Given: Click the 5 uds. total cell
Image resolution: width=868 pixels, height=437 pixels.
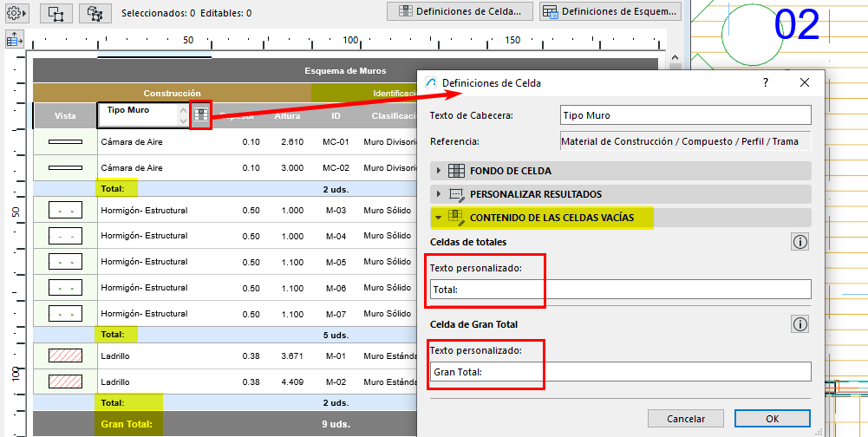Looking at the screenshot, I should (x=336, y=334).
